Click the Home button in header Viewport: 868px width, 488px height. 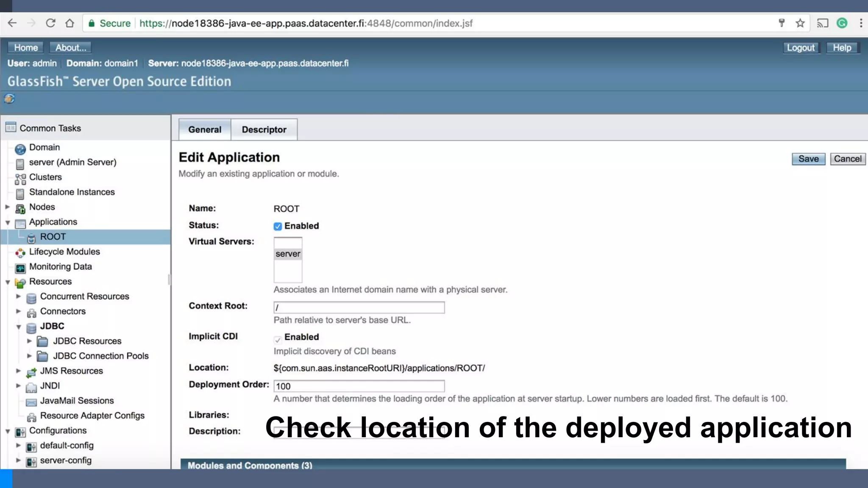click(26, 47)
